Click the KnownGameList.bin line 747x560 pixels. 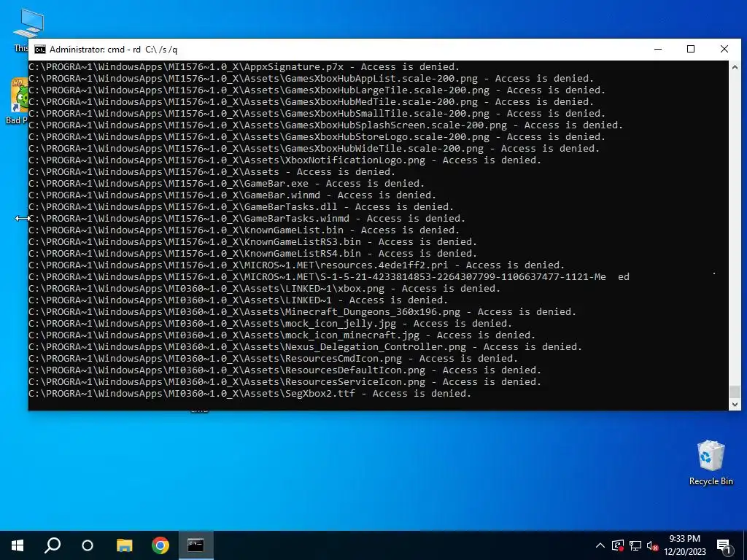pyautogui.click(x=244, y=230)
